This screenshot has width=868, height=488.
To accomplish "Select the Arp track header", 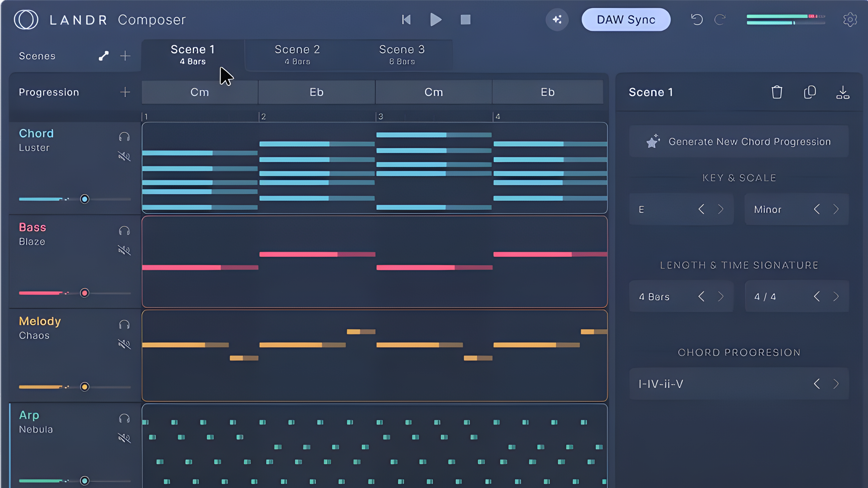I will pyautogui.click(x=75, y=445).
